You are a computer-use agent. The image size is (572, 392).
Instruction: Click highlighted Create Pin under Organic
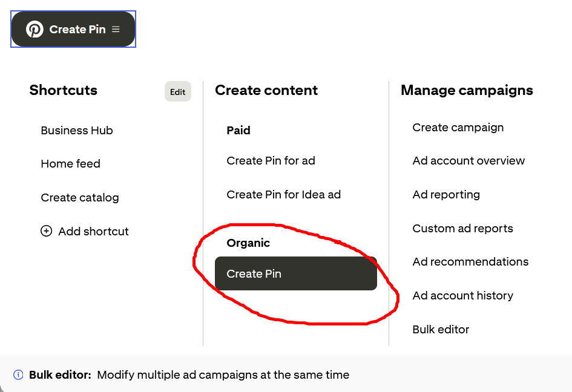[295, 273]
